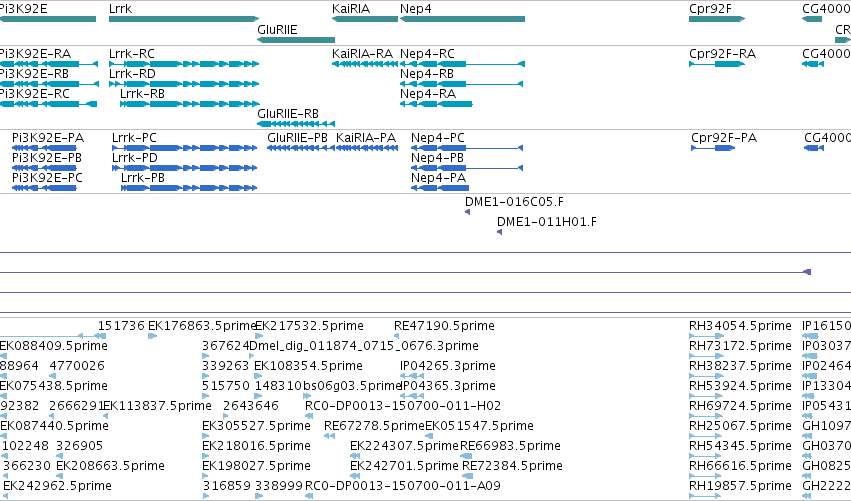Open transcript Pi3K92E-RA
This screenshot has width=851, height=501.
tap(48, 64)
